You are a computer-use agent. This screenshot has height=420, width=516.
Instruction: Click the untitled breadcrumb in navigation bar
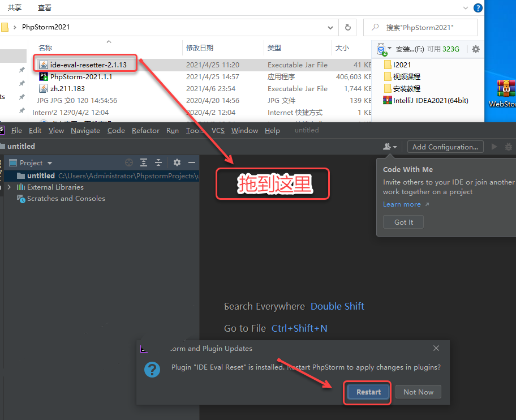[x=21, y=146]
